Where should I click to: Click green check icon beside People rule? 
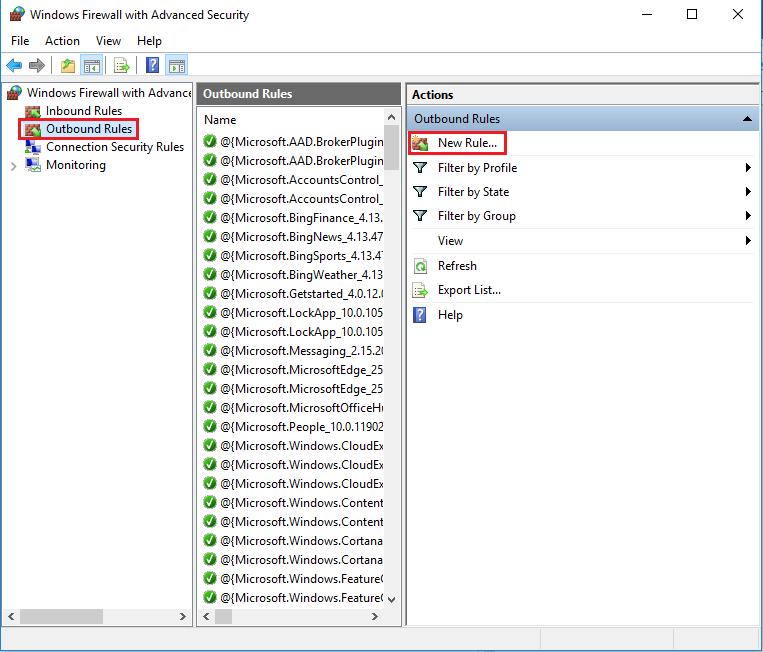[x=210, y=426]
